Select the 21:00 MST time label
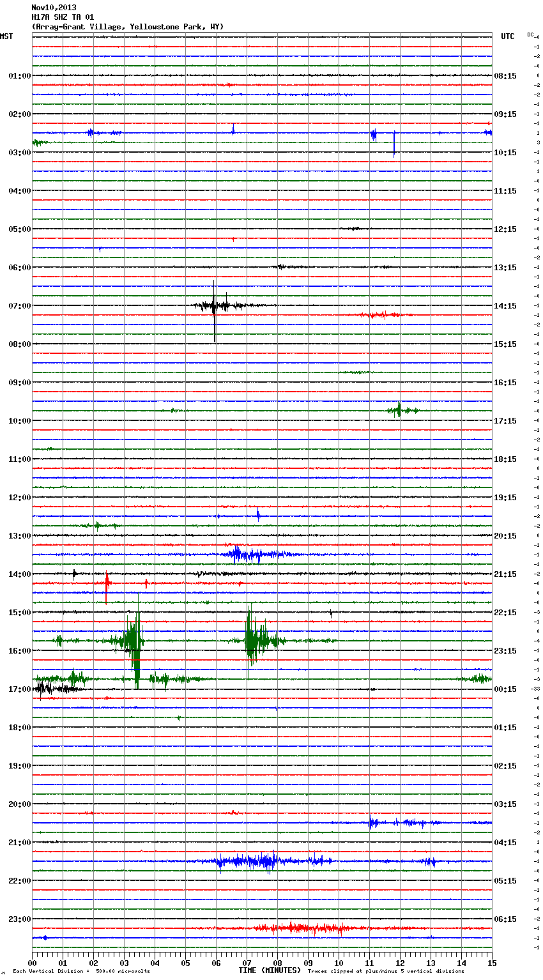 click(x=20, y=843)
